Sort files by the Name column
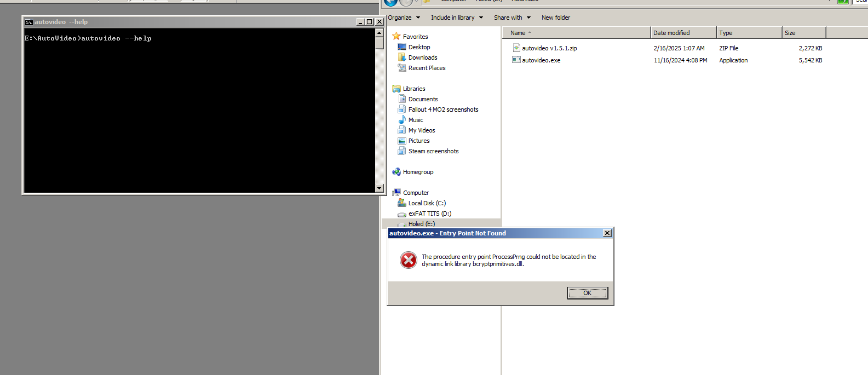868x375 pixels. coord(577,33)
